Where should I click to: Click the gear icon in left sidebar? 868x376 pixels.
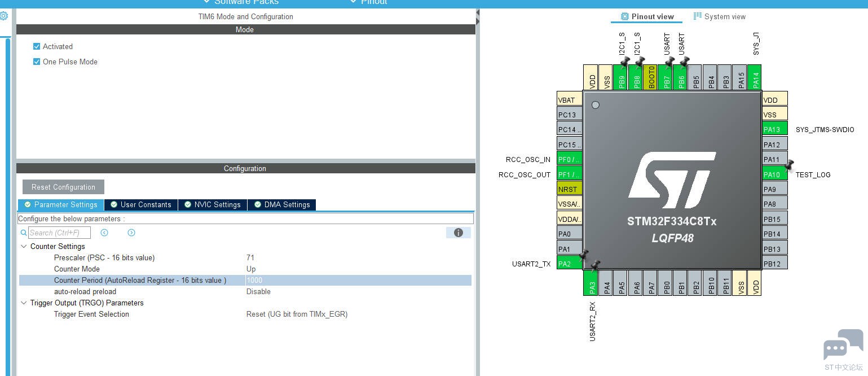pos(3,16)
